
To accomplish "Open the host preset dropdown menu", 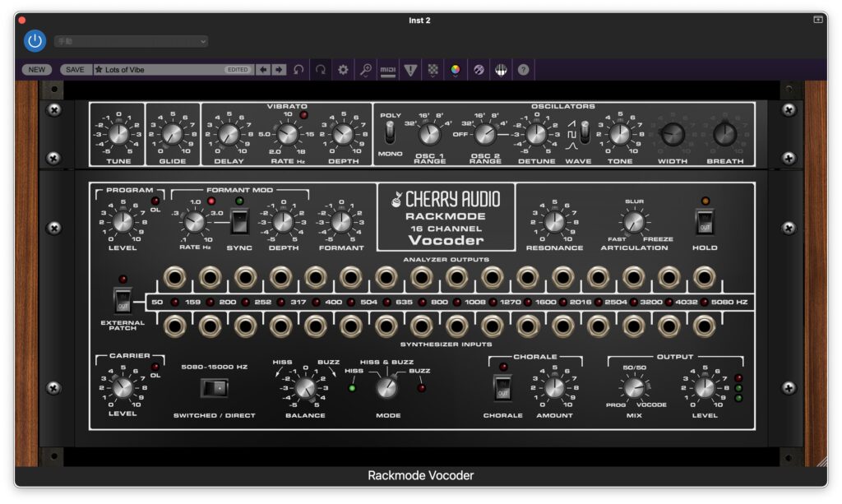I will (x=131, y=41).
